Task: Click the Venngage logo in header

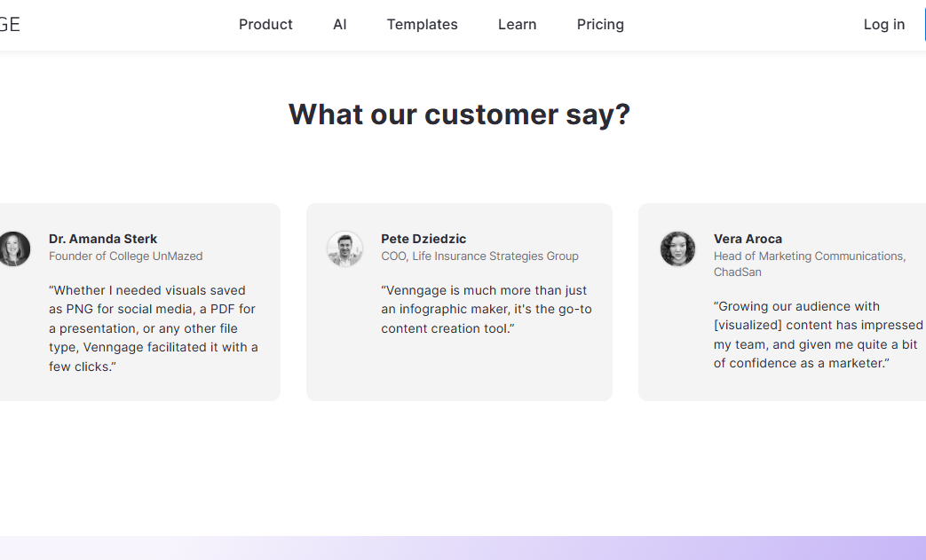Action: [x=10, y=24]
